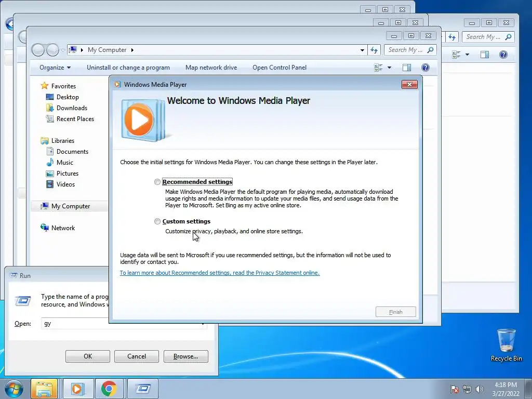Click refresh in the rear right Explorer window
Screen dimensions: 532x399
(452, 37)
